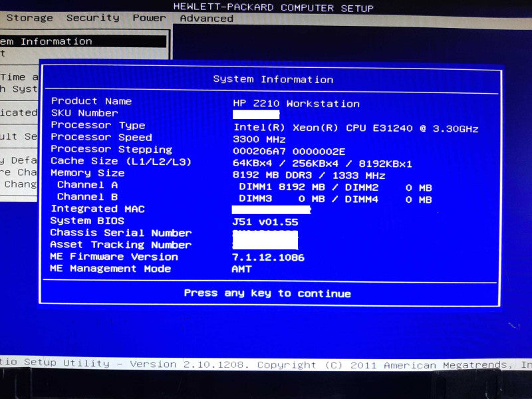Select the Channel B label
532x399 pixels.
88,197
